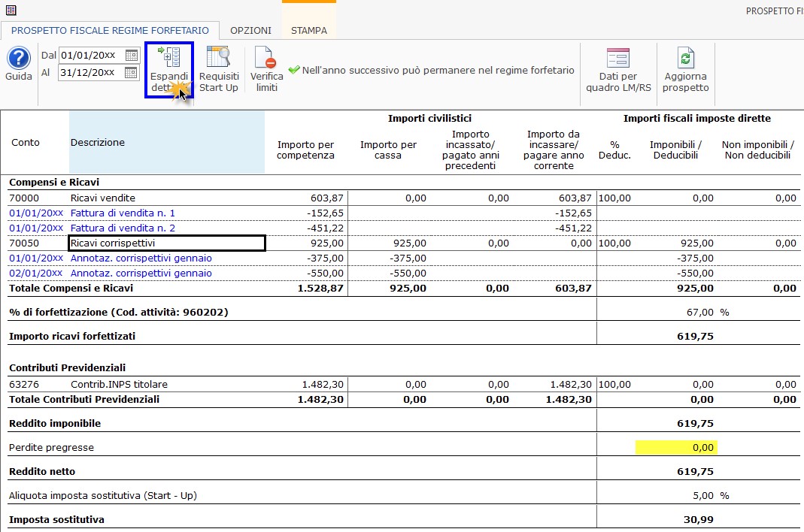The height and width of the screenshot is (532, 804).
Task: Select Imposta sostitutiva value 30,99
Action: [699, 519]
